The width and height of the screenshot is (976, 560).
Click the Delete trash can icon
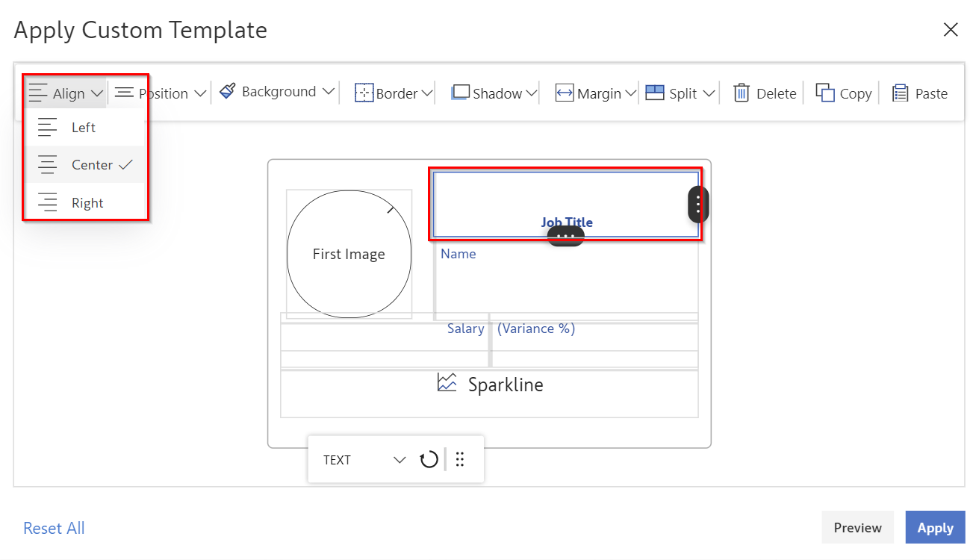[x=741, y=93]
